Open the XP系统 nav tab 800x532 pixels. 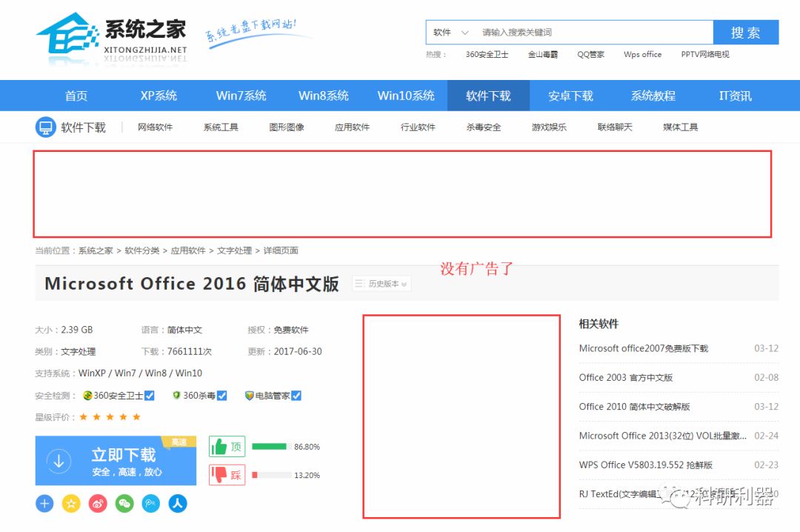[x=159, y=96]
